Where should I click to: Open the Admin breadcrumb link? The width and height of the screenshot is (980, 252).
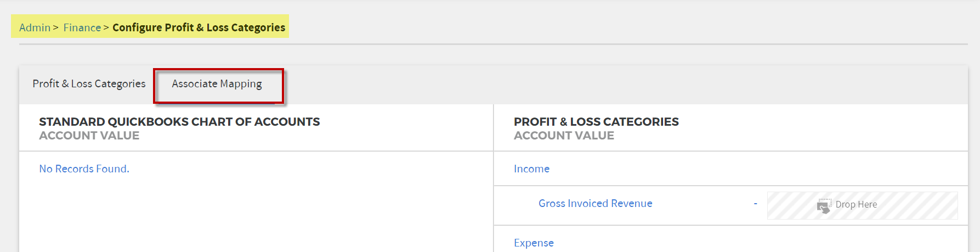(x=35, y=27)
